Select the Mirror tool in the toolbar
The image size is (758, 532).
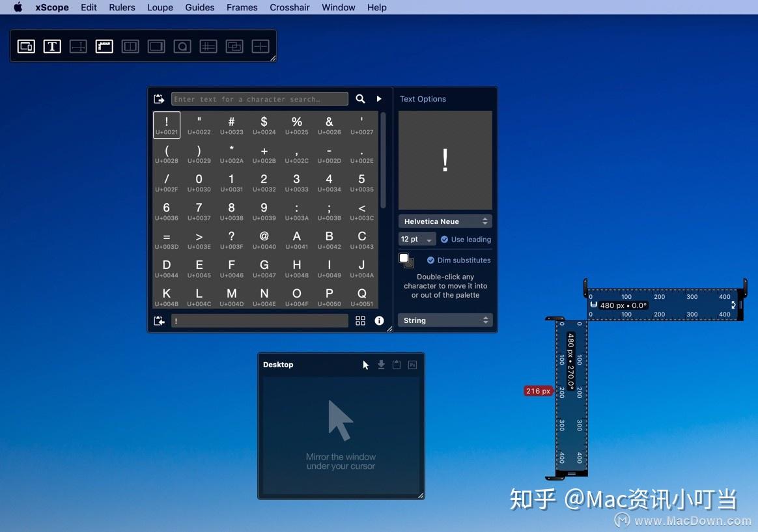tap(25, 46)
